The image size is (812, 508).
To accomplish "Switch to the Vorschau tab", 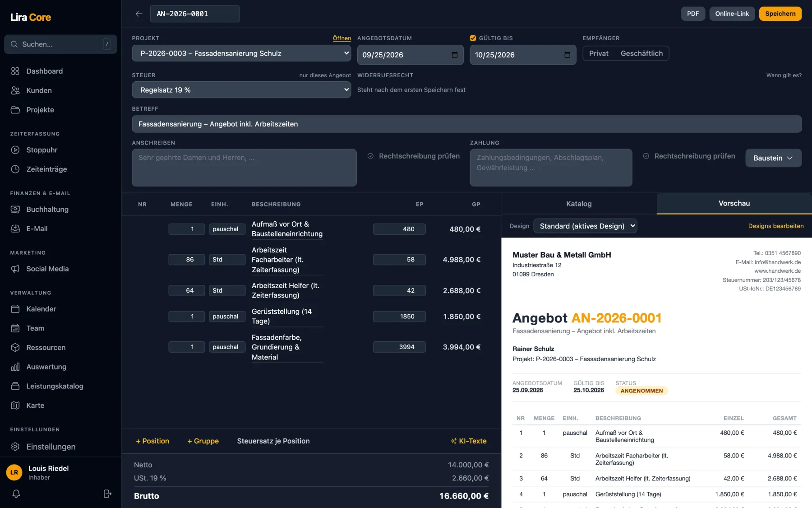I will 734,204.
